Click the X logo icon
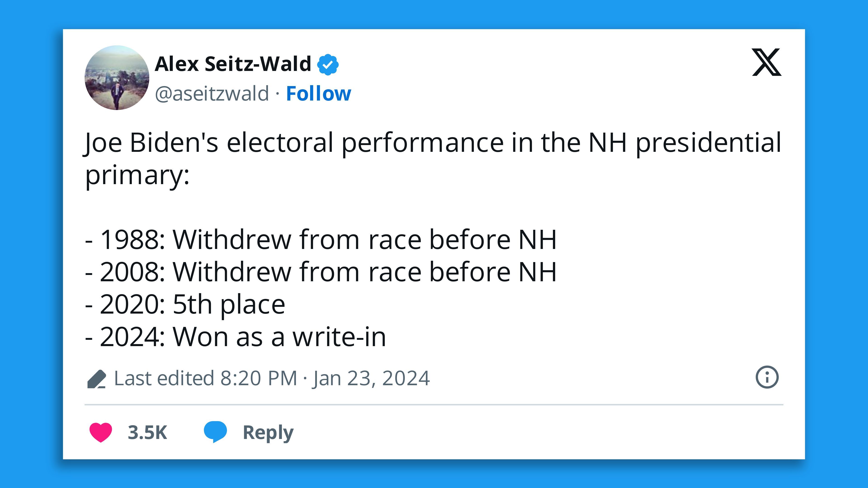 tap(766, 62)
